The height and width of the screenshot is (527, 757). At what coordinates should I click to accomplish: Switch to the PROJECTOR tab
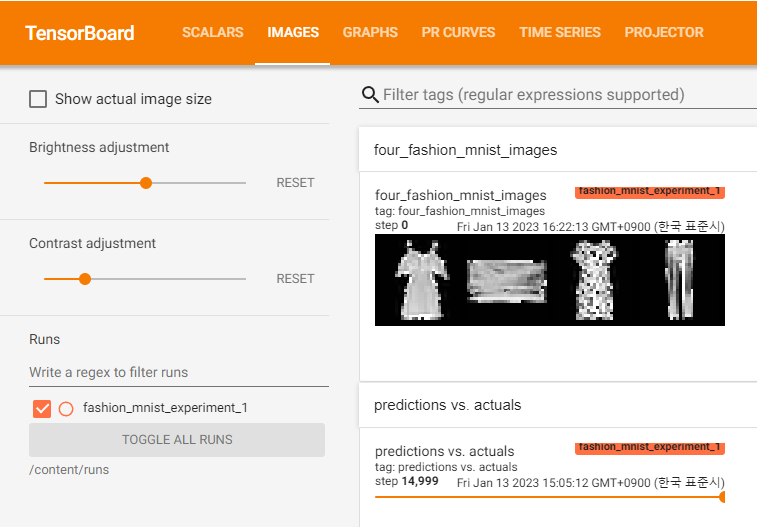click(x=664, y=32)
